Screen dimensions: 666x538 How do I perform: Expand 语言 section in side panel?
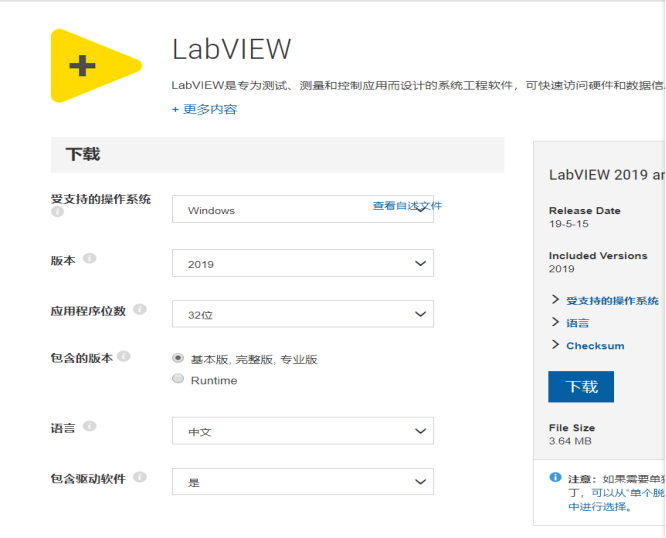click(x=577, y=323)
